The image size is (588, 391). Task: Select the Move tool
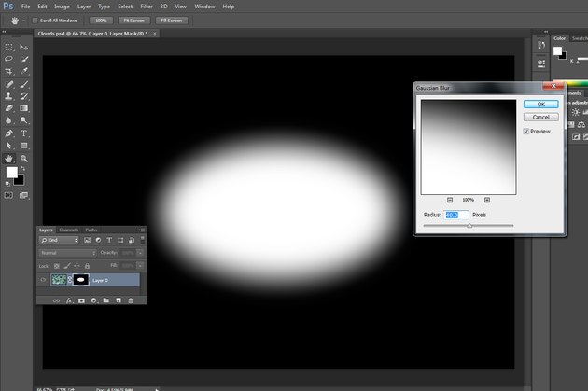tap(23, 47)
